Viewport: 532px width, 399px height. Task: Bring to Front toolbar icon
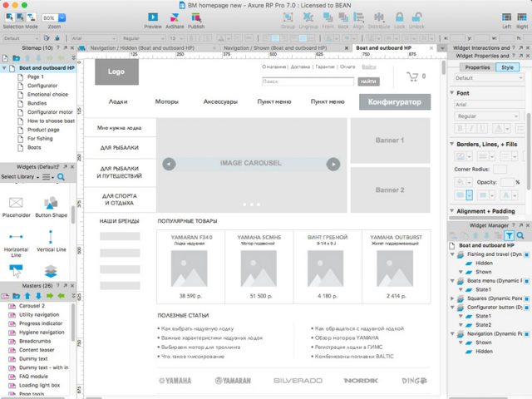(x=328, y=17)
